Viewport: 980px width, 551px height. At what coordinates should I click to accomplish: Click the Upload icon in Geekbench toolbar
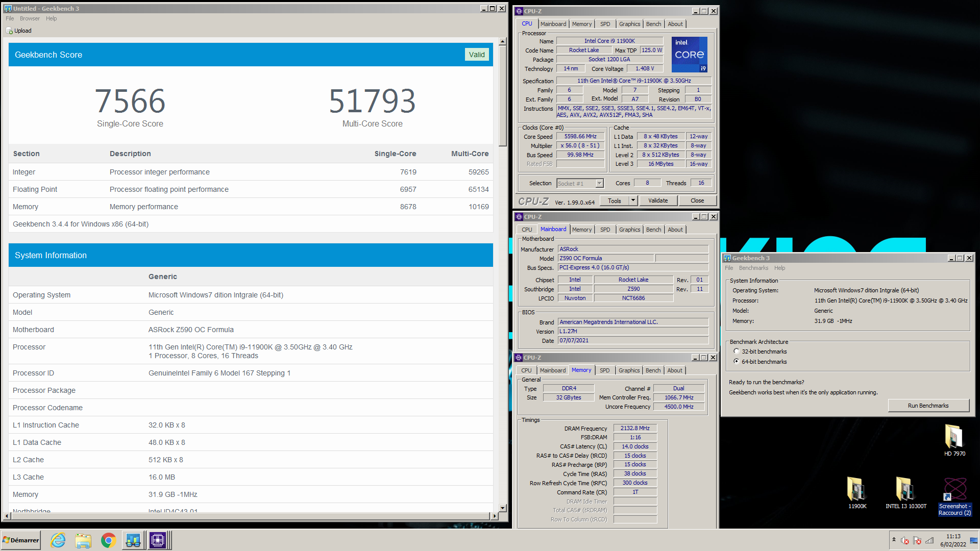pos(9,31)
